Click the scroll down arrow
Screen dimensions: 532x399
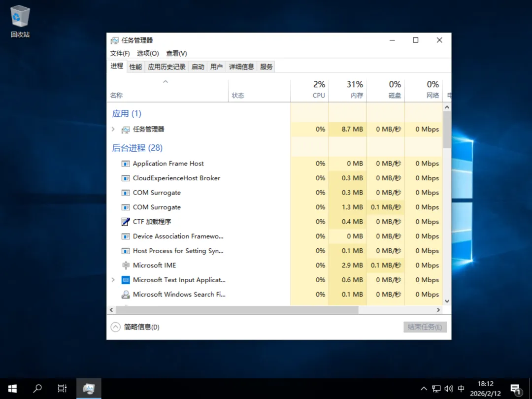point(447,301)
